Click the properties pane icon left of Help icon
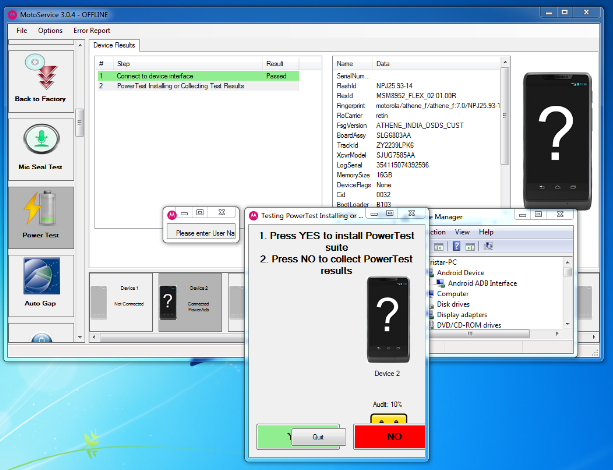 click(439, 247)
